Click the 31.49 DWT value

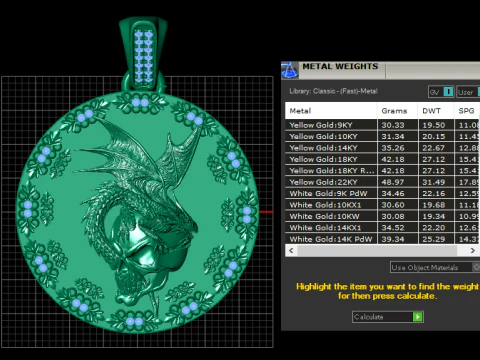pyautogui.click(x=434, y=182)
